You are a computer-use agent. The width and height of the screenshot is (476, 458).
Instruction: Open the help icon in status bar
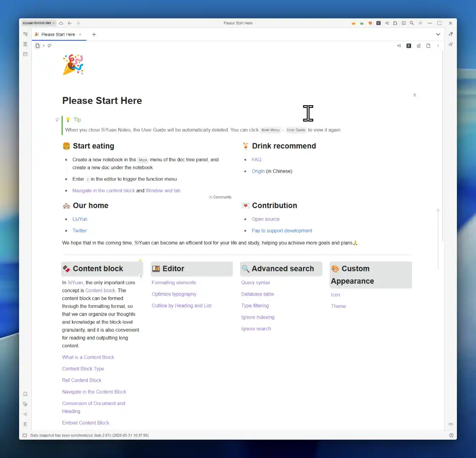[x=451, y=435]
